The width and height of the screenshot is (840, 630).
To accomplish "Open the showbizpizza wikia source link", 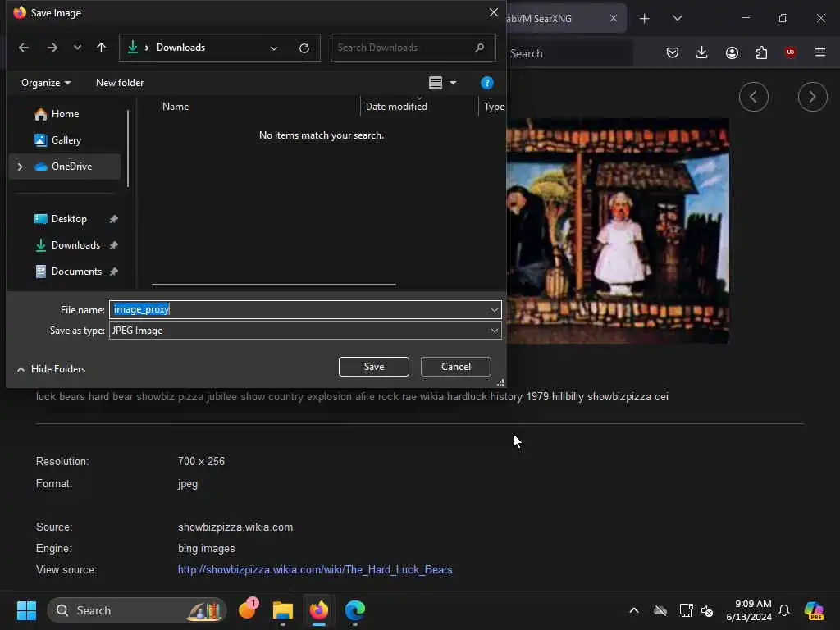I will tap(315, 570).
